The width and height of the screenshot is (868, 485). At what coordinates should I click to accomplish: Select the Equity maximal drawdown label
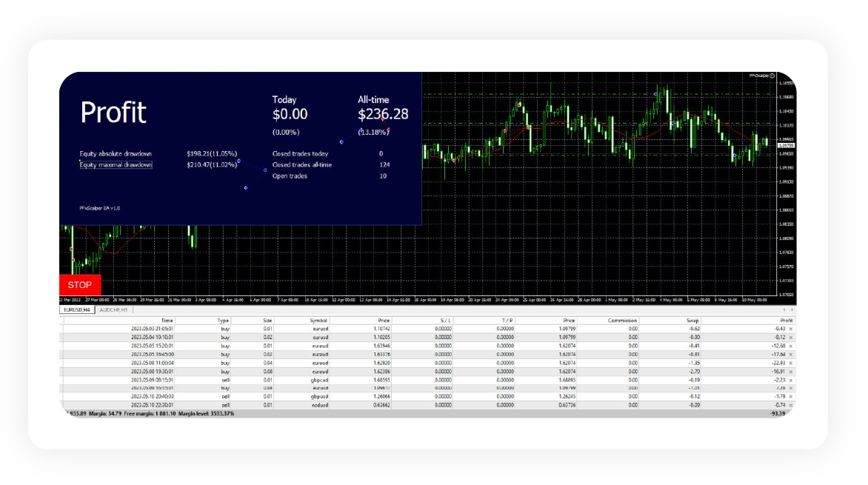point(116,165)
